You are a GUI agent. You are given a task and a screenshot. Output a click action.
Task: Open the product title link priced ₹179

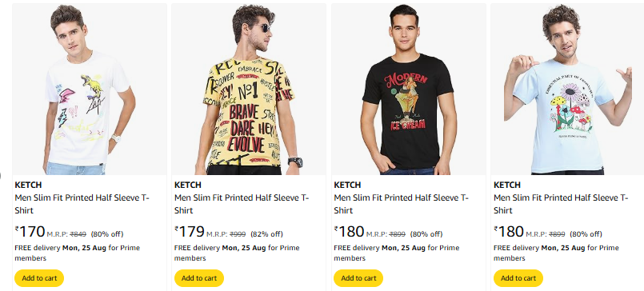point(242,204)
